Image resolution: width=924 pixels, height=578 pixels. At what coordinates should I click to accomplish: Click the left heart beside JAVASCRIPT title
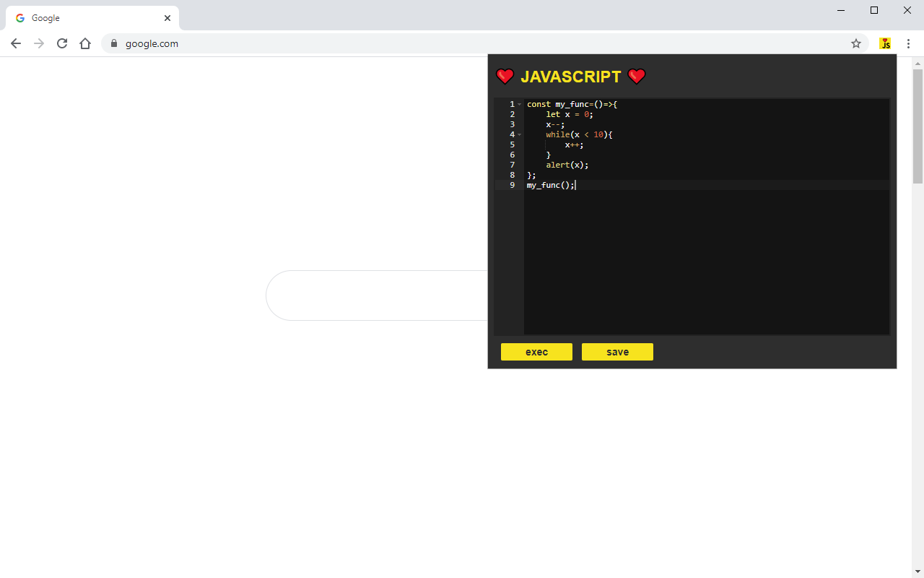505,76
